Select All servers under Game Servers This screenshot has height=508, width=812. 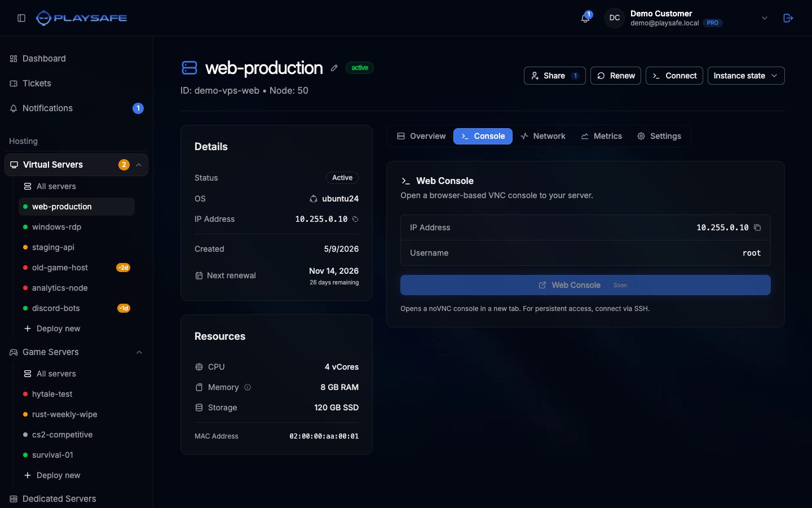pyautogui.click(x=77, y=374)
